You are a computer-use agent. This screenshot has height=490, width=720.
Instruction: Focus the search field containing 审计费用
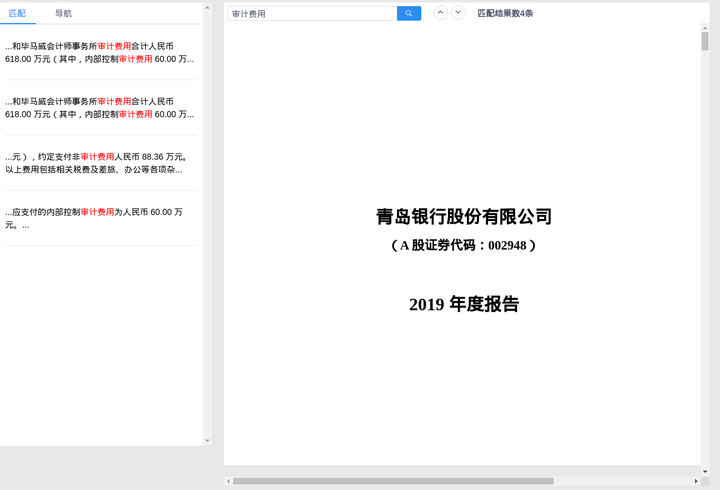click(x=312, y=14)
